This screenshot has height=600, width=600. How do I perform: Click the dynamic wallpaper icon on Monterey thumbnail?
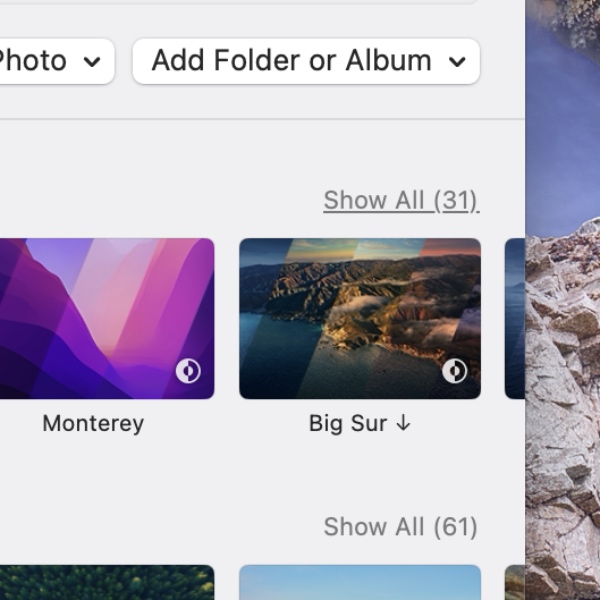point(188,371)
